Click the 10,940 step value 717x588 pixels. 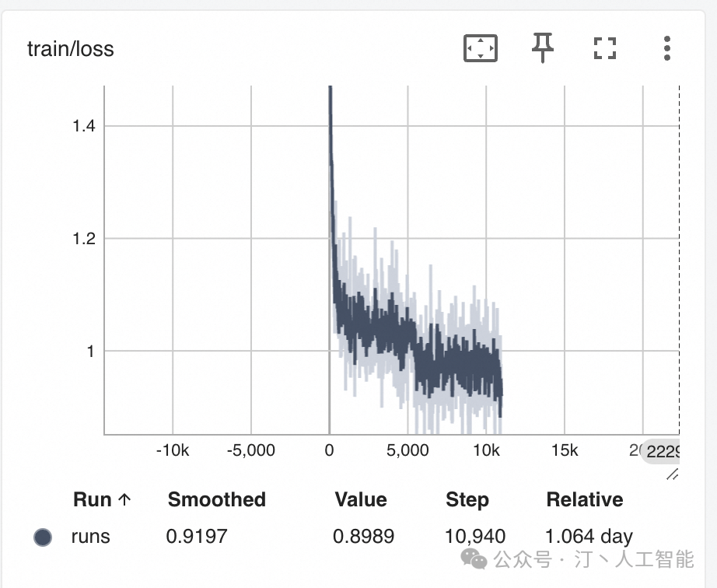click(x=475, y=537)
